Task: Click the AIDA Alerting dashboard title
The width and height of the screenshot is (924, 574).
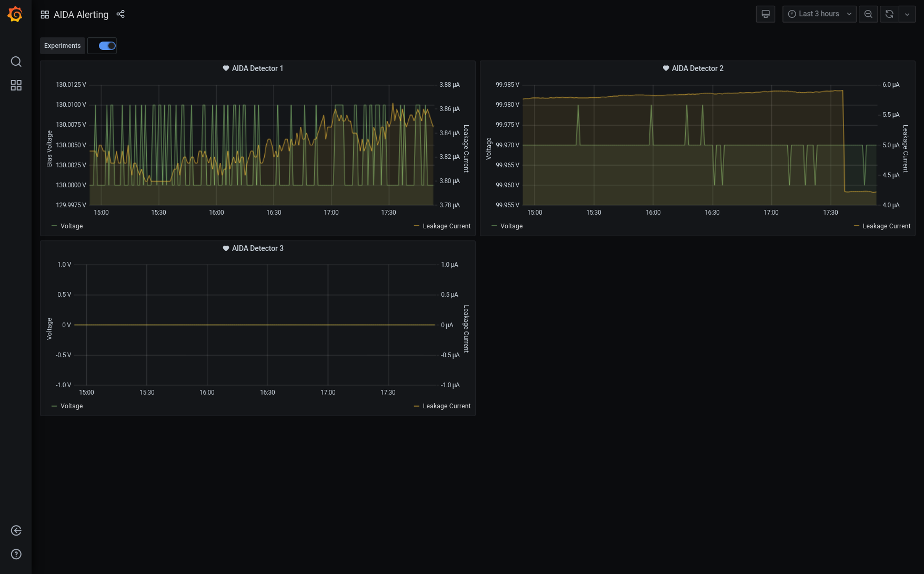Action: point(81,15)
